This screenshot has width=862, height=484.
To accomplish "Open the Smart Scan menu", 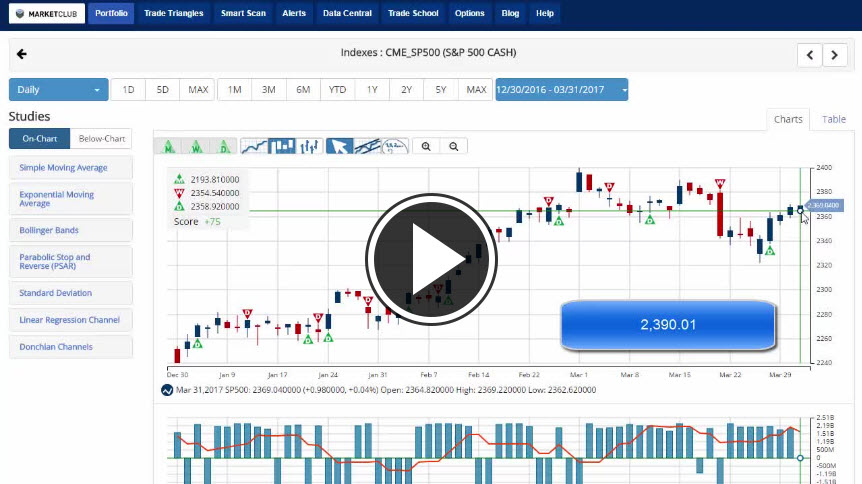I will 243,13.
